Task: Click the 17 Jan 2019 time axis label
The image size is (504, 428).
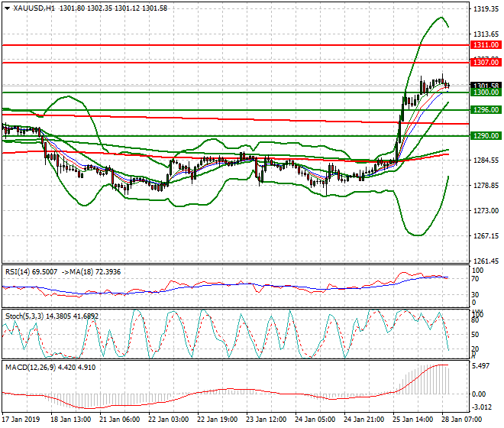Action: click(x=21, y=420)
